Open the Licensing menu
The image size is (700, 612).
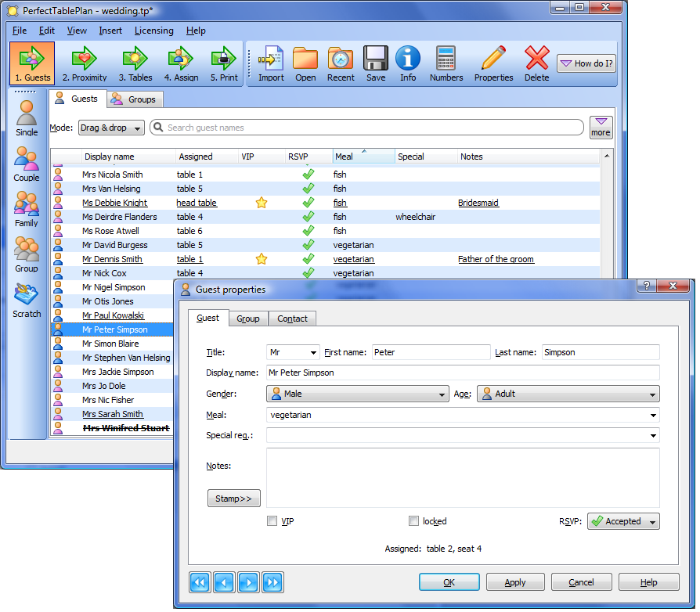click(x=153, y=31)
